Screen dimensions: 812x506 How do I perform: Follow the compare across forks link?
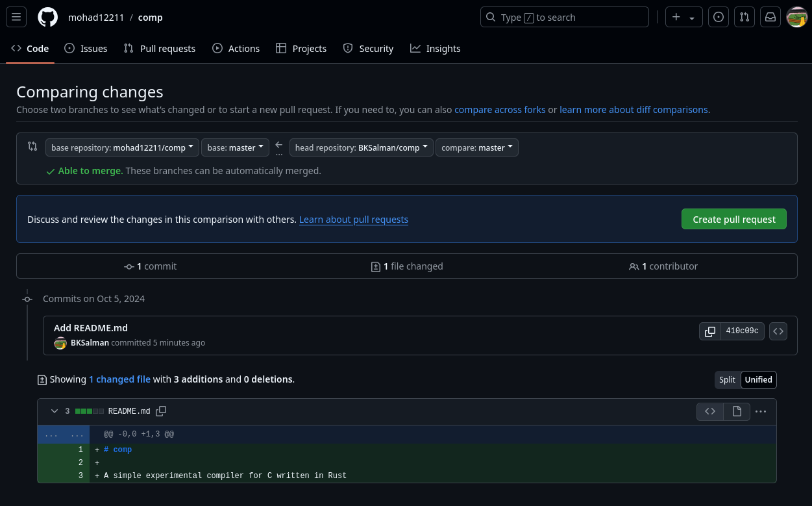[x=500, y=110]
